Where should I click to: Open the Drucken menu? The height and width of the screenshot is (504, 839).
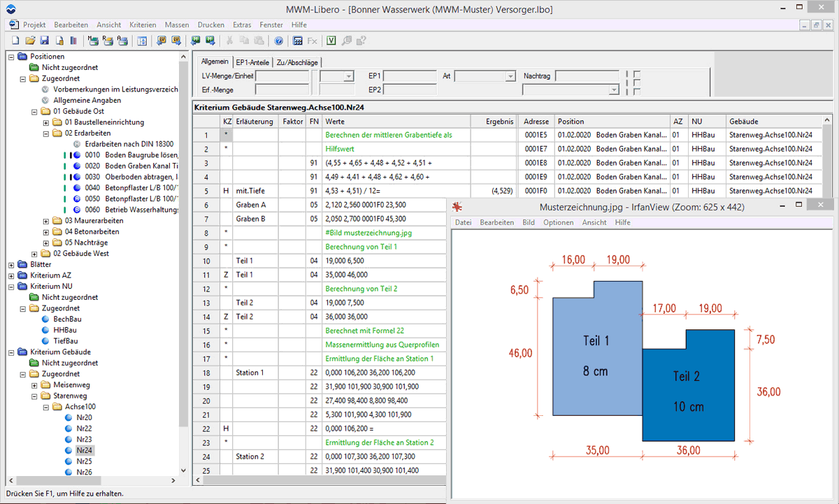(x=211, y=24)
